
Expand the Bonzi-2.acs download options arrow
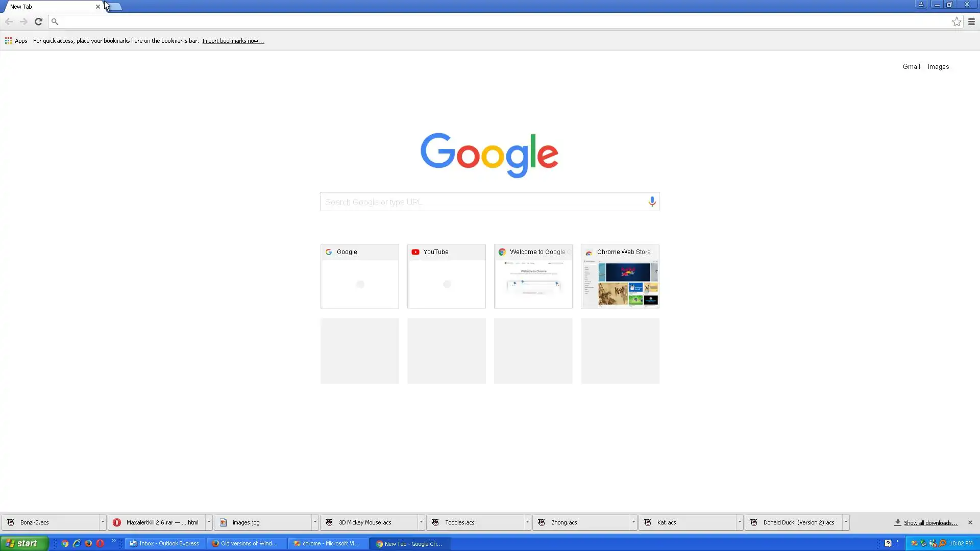[x=103, y=522]
